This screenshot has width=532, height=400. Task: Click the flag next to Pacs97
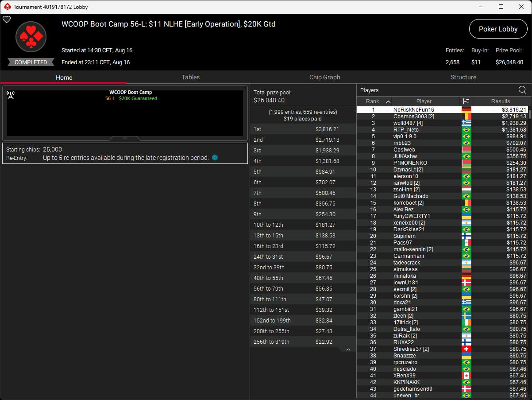[466, 242]
